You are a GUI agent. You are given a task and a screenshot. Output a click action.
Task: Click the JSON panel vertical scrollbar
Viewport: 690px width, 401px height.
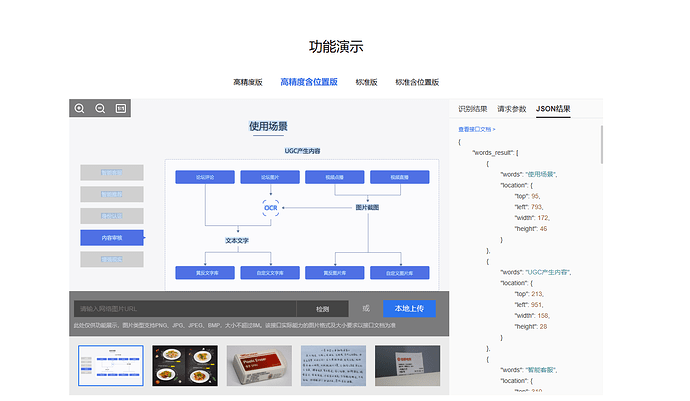(602, 145)
